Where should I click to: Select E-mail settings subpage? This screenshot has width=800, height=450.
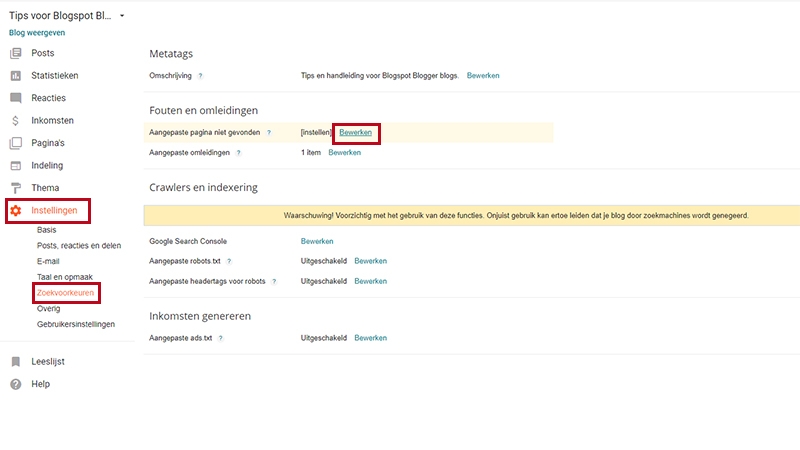coord(48,261)
